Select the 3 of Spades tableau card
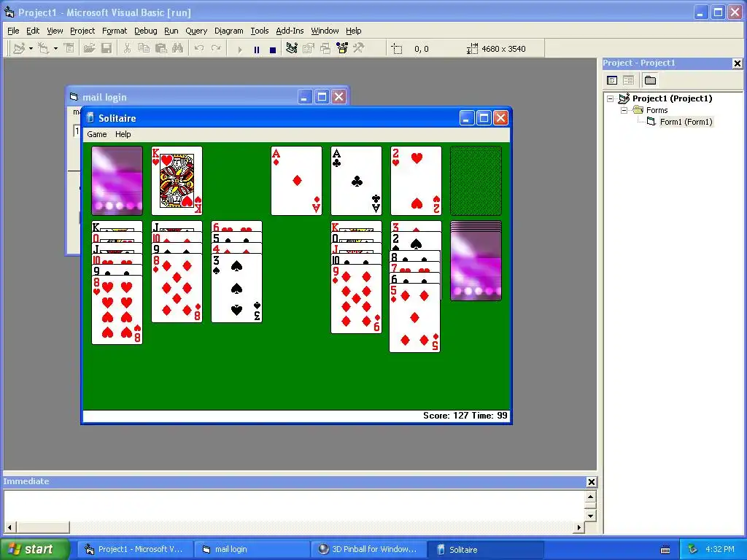747x560 pixels. point(237,288)
